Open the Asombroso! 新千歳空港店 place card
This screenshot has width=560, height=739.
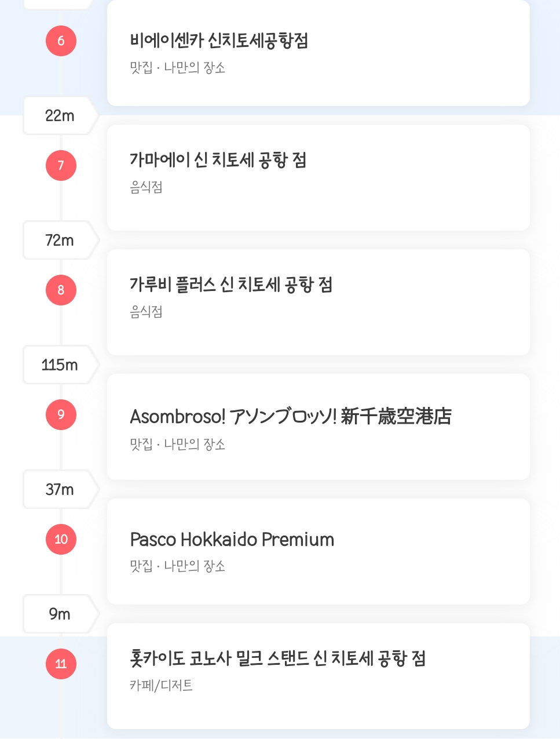click(319, 427)
